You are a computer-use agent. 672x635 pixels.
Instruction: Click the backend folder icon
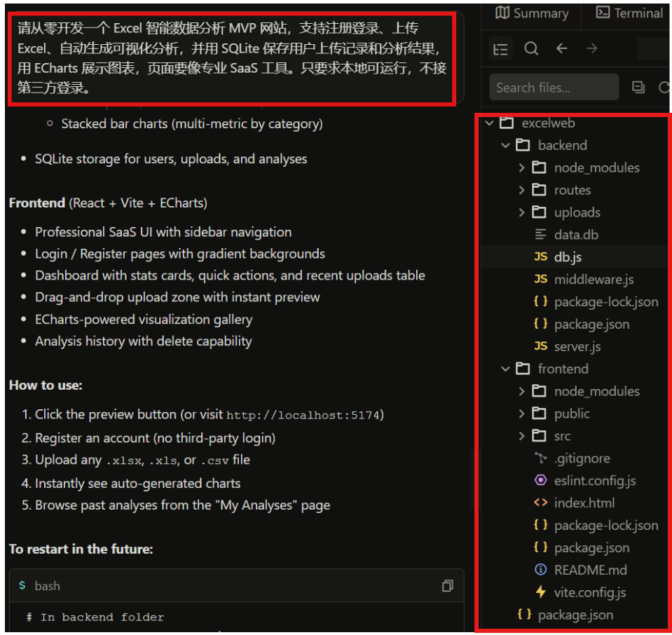click(x=523, y=145)
